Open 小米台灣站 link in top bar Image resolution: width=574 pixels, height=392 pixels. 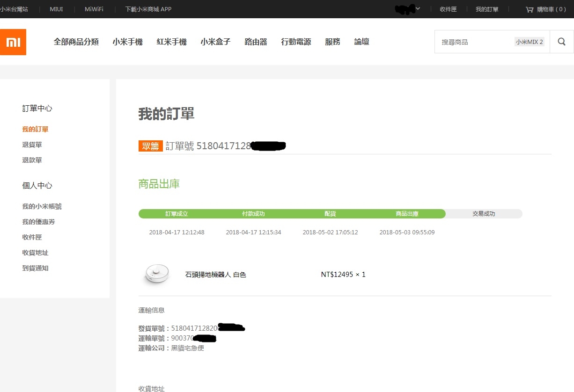(14, 9)
